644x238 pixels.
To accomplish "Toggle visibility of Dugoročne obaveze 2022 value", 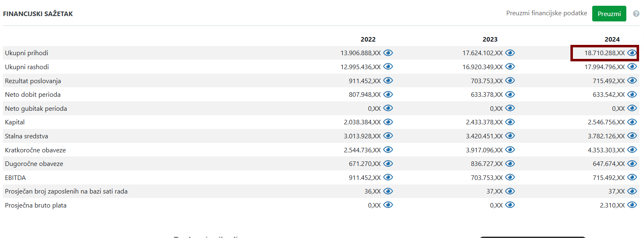I will pyautogui.click(x=388, y=163).
